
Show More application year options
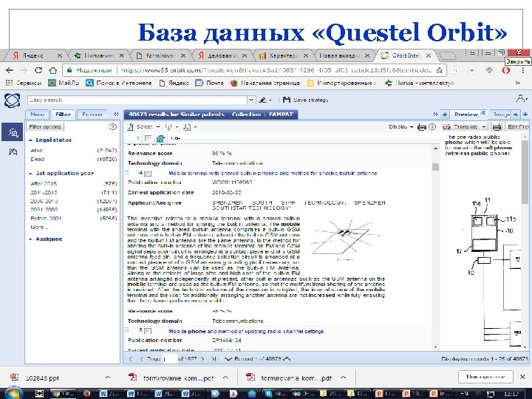39,228
